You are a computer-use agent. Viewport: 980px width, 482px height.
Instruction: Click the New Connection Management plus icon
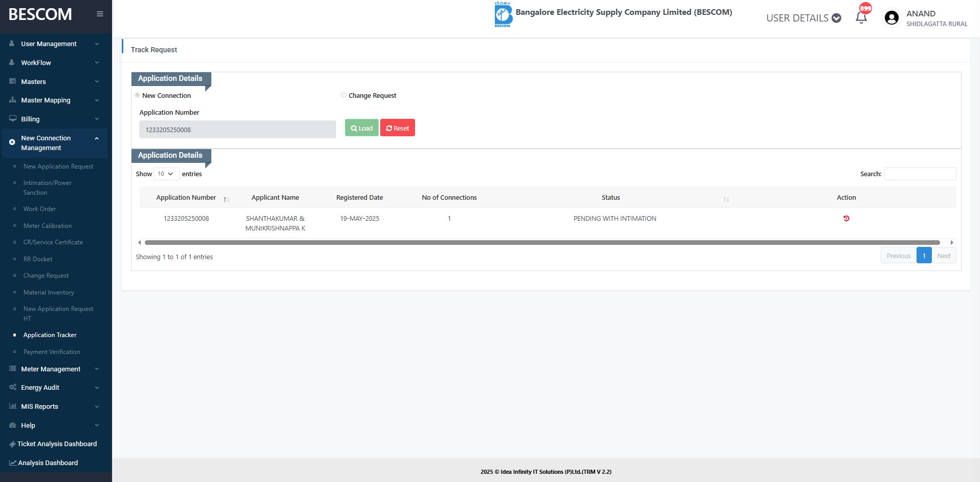coord(12,142)
